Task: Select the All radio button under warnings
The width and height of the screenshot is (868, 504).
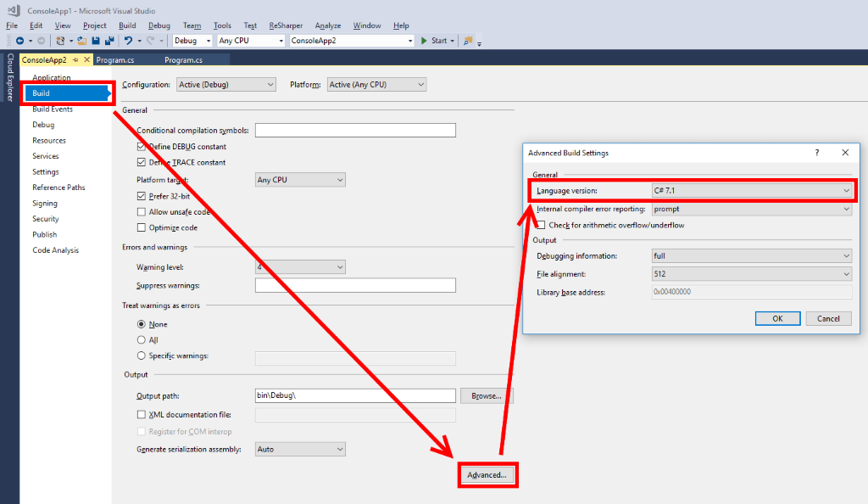Action: pos(141,340)
